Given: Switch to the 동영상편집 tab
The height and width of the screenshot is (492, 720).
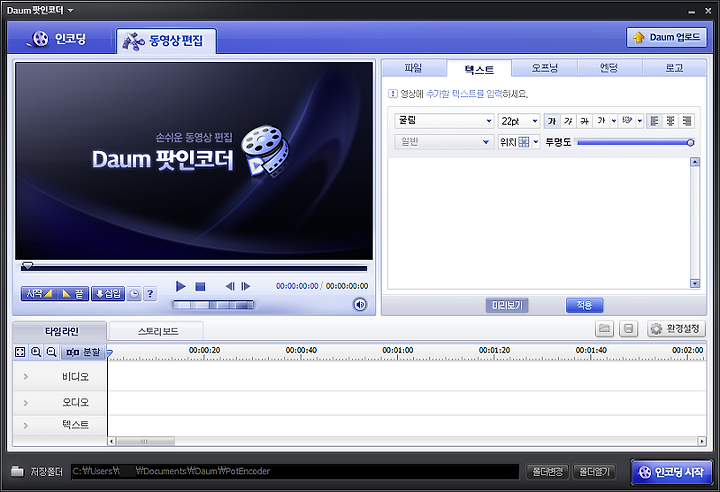Looking at the screenshot, I should point(166,41).
